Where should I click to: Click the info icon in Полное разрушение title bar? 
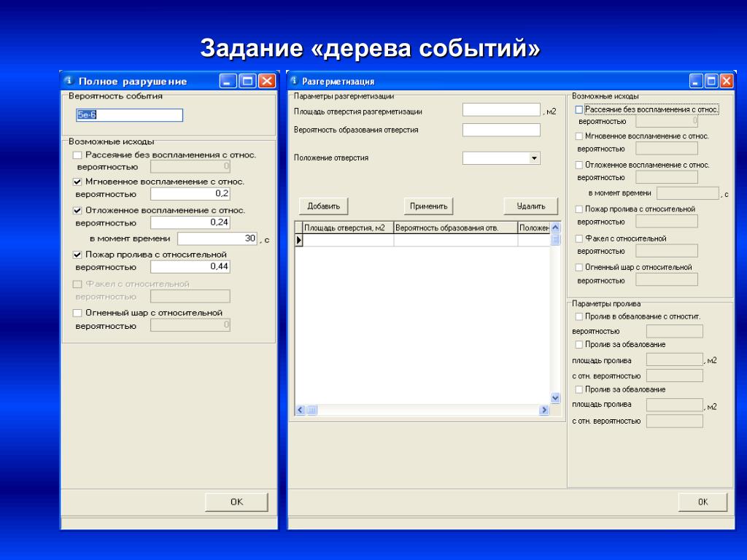click(69, 80)
